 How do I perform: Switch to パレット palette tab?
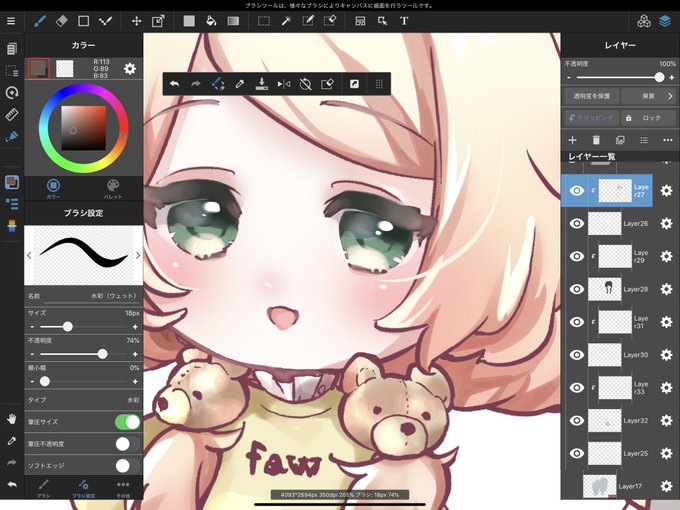click(x=113, y=189)
